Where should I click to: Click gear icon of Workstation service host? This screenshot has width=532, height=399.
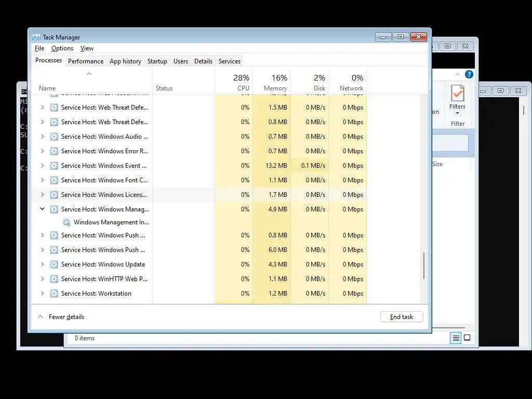pos(54,294)
